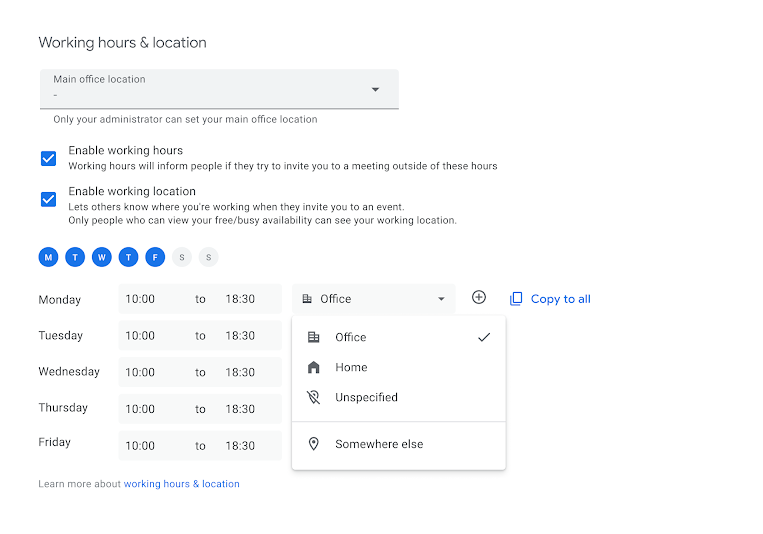Click the office building icon in Monday dropdown
This screenshot has width=763, height=534.
point(307,299)
